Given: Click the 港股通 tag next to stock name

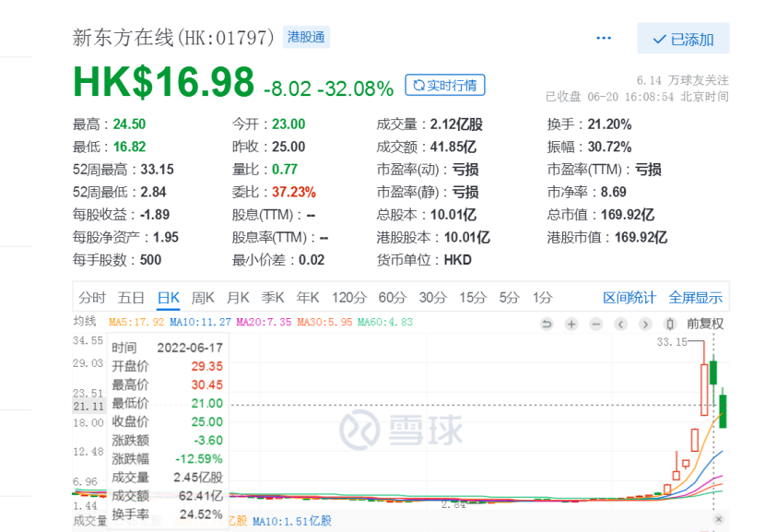Looking at the screenshot, I should [307, 38].
